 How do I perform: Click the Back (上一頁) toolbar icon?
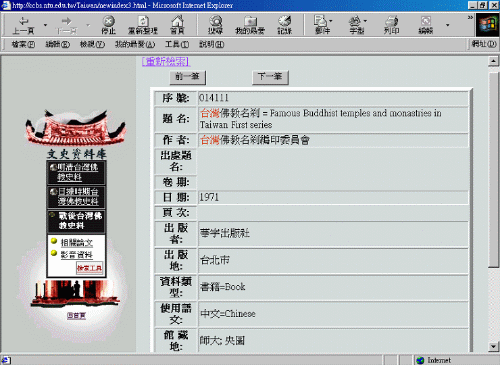coord(23,25)
